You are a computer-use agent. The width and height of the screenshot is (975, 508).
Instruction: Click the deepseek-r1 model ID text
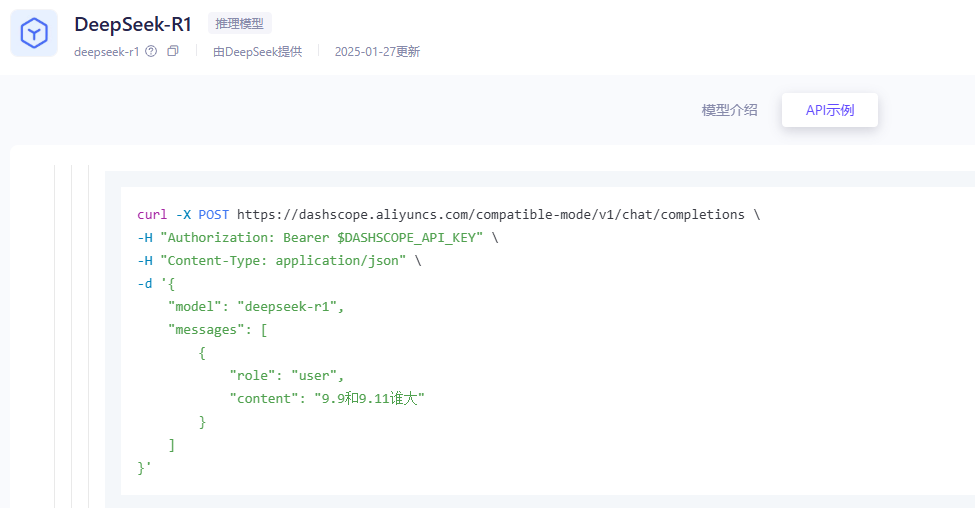pos(106,52)
